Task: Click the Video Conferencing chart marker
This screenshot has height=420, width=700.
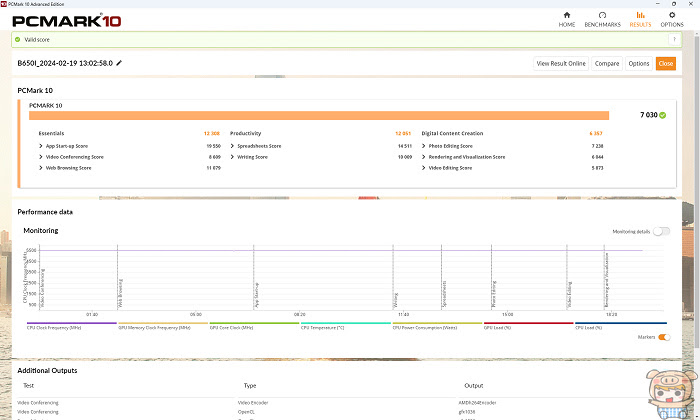Action: pyautogui.click(x=42, y=288)
